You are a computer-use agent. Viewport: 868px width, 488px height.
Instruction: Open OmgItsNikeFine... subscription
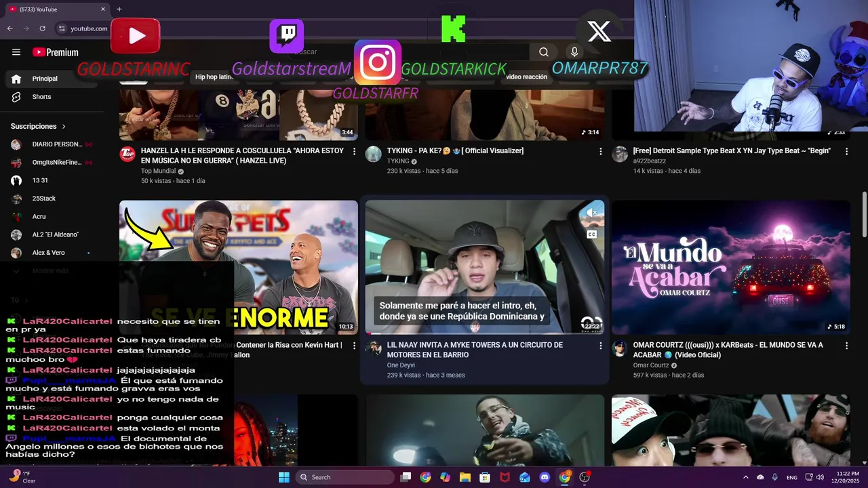point(52,163)
